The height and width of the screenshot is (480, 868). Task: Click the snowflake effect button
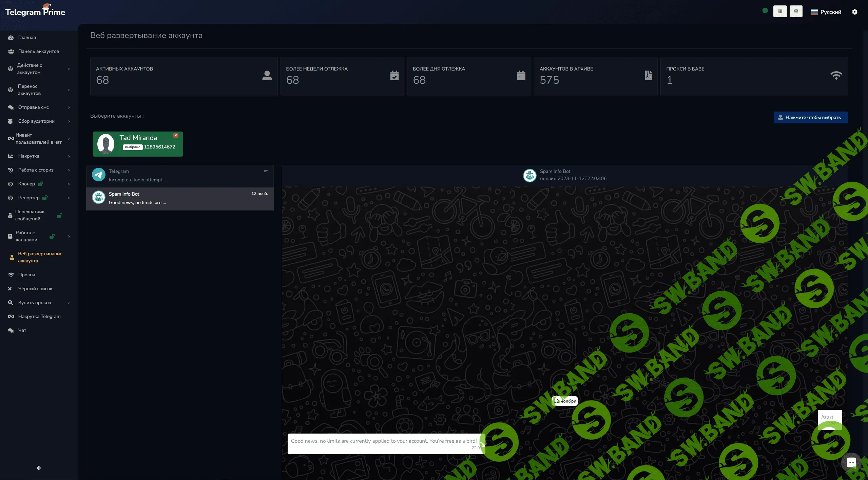pyautogui.click(x=796, y=11)
